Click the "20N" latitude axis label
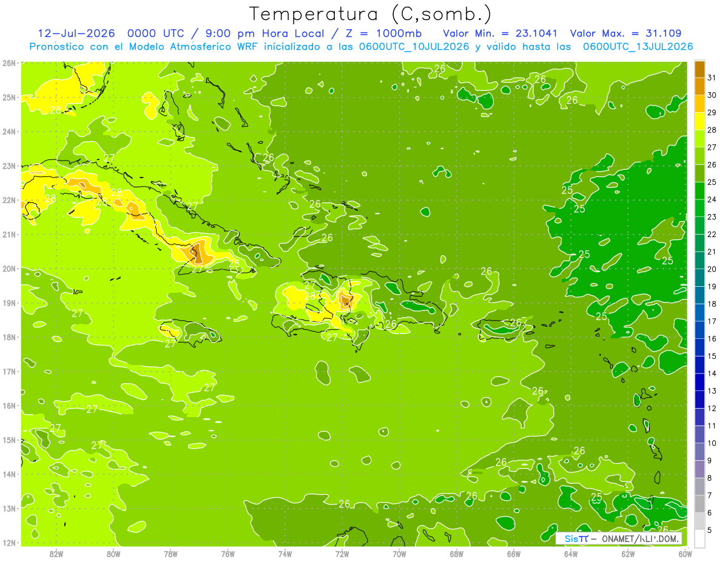Image resolution: width=728 pixels, height=562 pixels. 9,269
